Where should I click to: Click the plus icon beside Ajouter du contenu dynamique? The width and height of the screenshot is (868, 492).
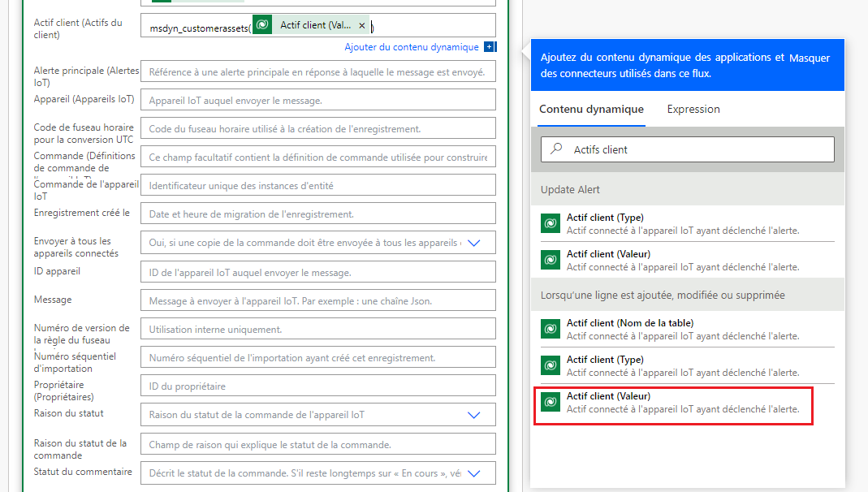(x=490, y=47)
